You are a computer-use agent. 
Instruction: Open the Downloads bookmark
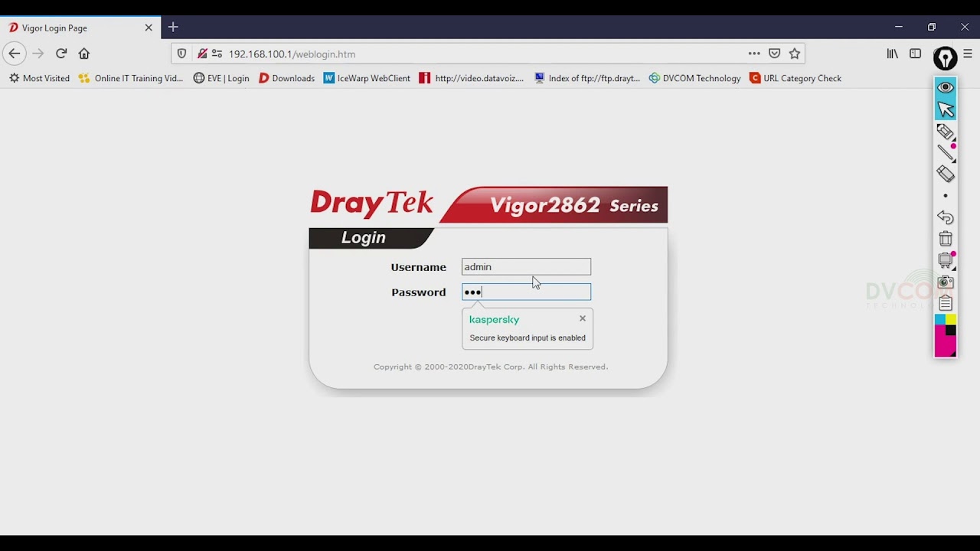(x=286, y=78)
